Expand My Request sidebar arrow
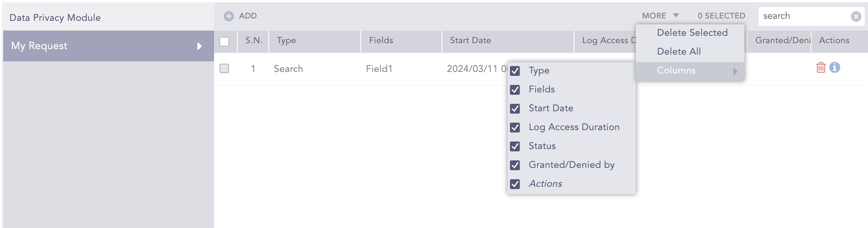Screen dimensions: 868x228 [x=199, y=46]
